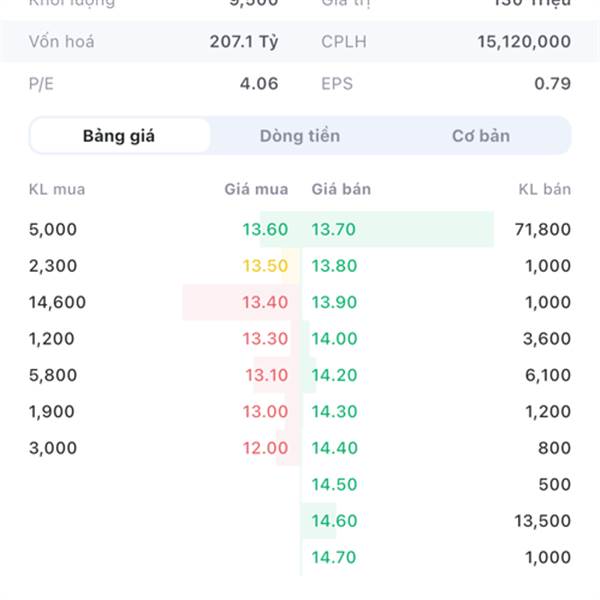
Task: Tap the yellow bid price 13.50
Action: [265, 266]
